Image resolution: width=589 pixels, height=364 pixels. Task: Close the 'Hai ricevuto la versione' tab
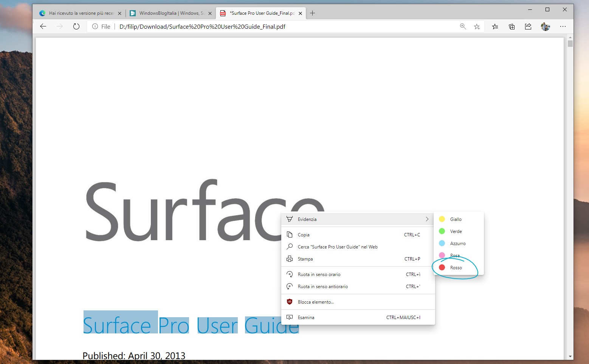click(x=119, y=13)
